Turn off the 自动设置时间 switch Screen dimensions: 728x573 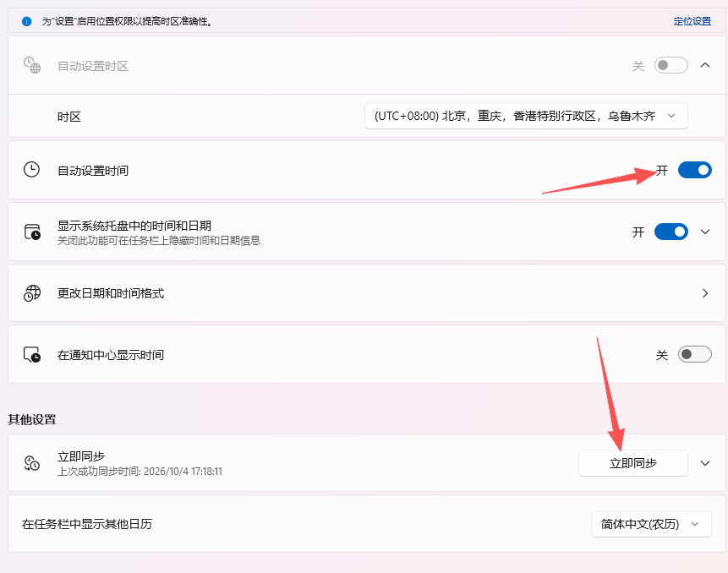click(694, 170)
